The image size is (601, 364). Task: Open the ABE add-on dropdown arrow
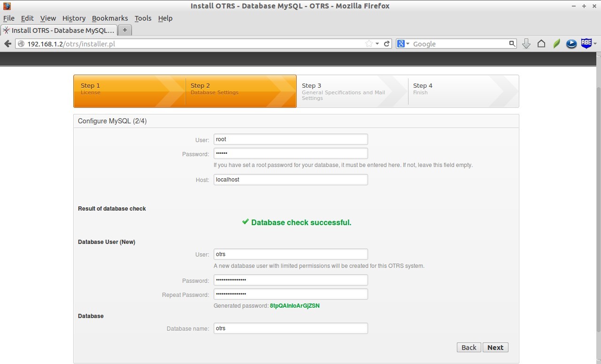coord(595,44)
